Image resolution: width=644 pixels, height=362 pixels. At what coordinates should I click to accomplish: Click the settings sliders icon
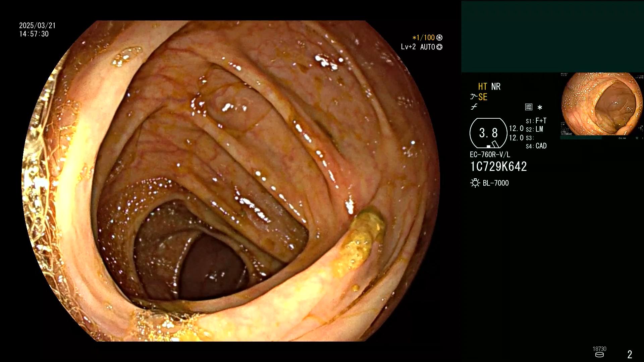coord(529,107)
